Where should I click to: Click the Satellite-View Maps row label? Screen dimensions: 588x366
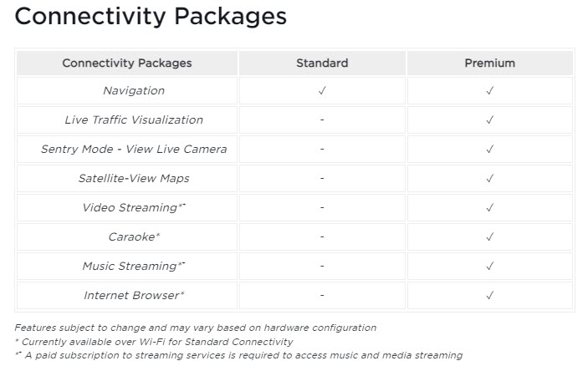134,178
